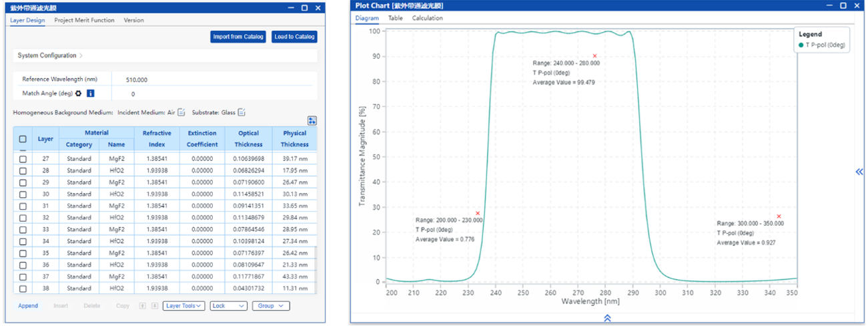
Task: Click the Load to Catalog button
Action: click(x=294, y=37)
